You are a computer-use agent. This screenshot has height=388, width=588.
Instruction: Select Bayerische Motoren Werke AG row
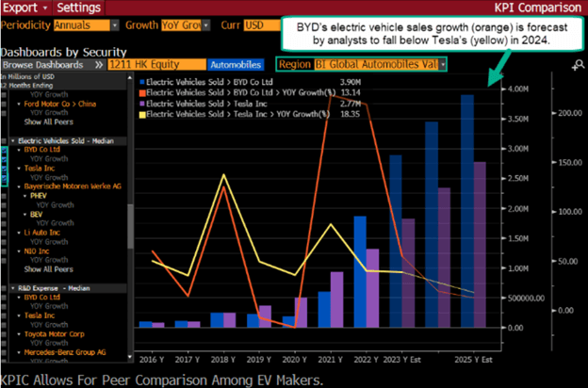(x=73, y=186)
